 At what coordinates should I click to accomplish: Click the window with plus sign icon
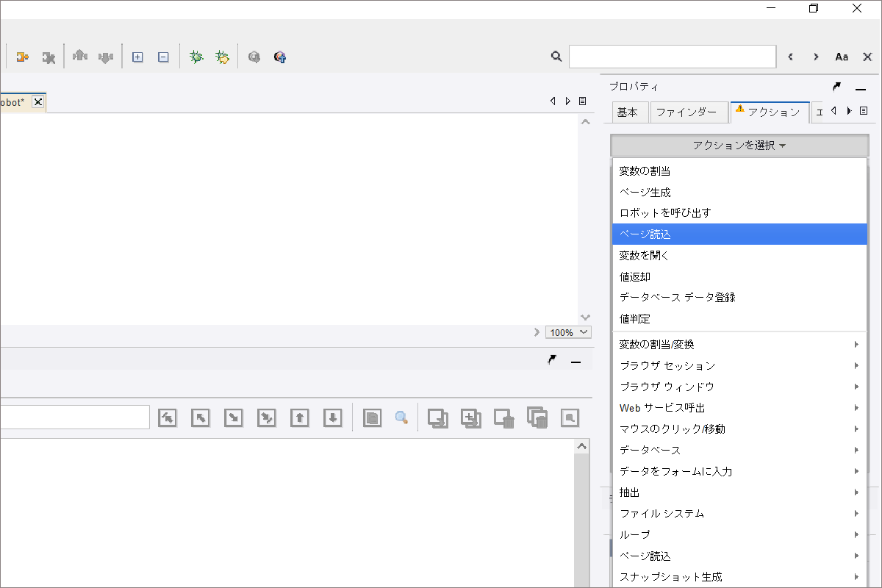point(471,417)
